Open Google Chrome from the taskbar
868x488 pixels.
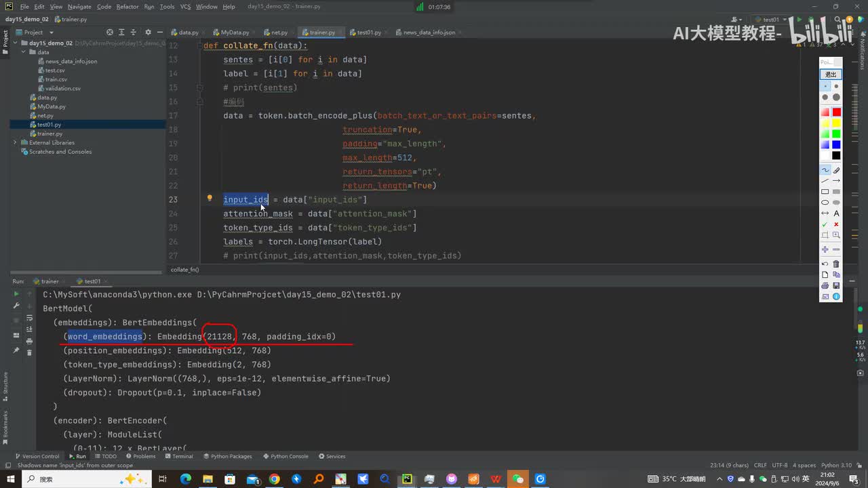[274, 479]
